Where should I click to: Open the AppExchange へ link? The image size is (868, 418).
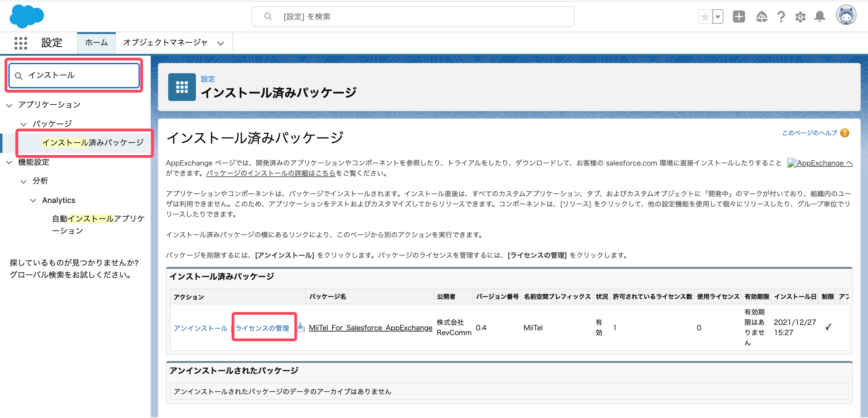point(820,163)
